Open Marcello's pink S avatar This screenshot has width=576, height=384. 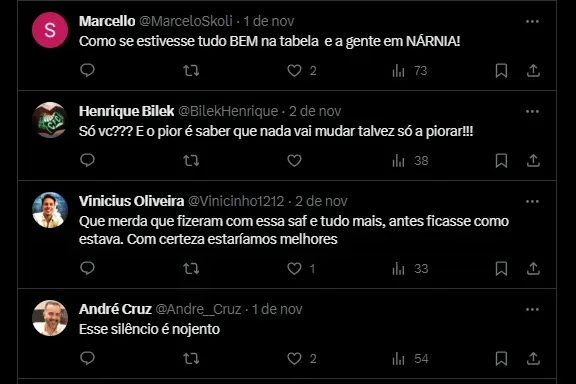coord(50,30)
